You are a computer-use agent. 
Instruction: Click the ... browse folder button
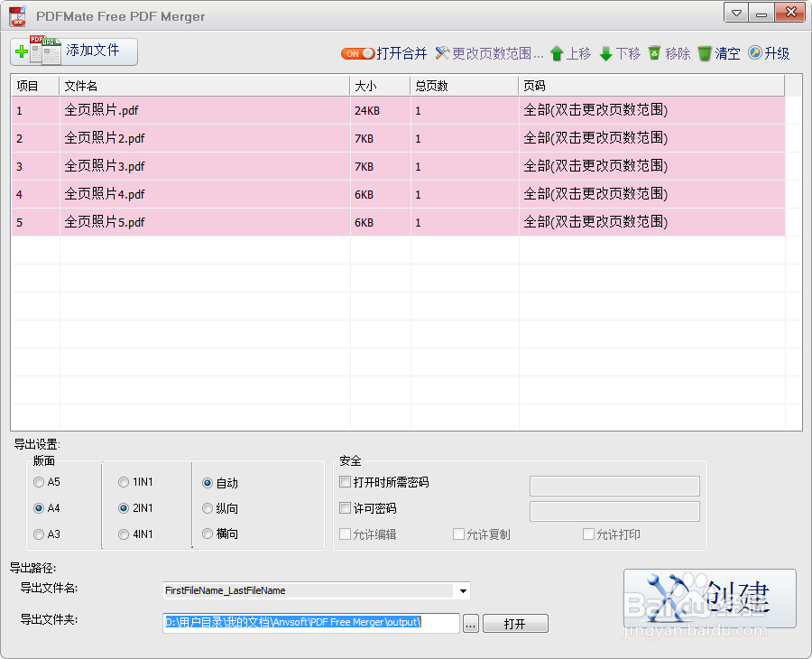472,623
